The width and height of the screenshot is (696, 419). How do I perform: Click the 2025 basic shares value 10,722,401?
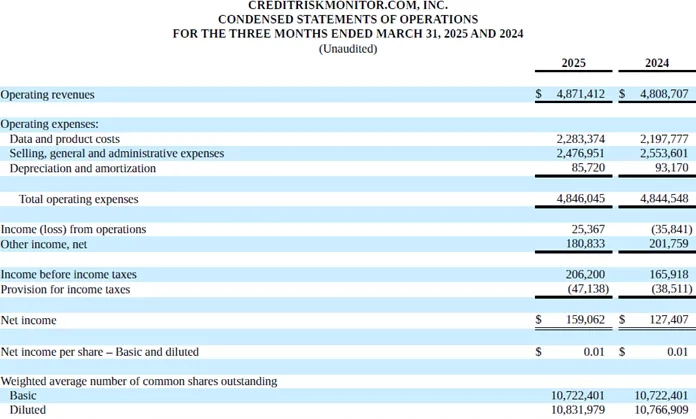click(578, 395)
